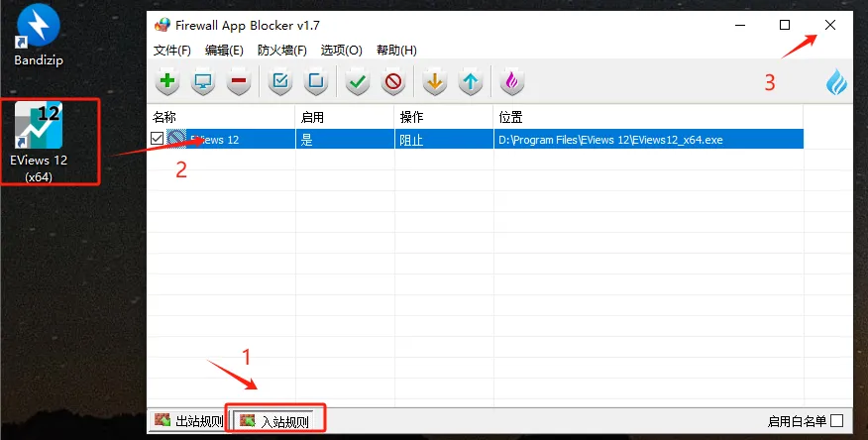Open the 文件(F) menu
This screenshot has height=440, width=868.
coord(172,51)
